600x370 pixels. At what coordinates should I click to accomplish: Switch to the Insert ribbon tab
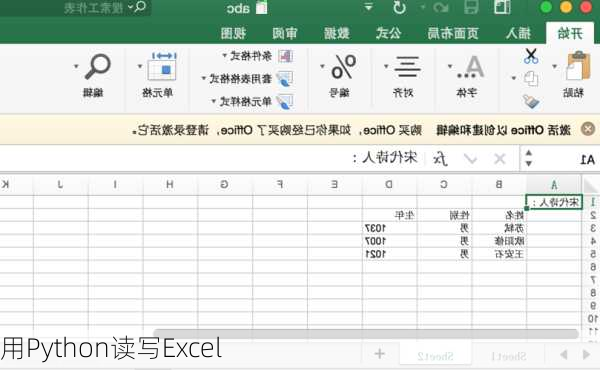click(518, 33)
